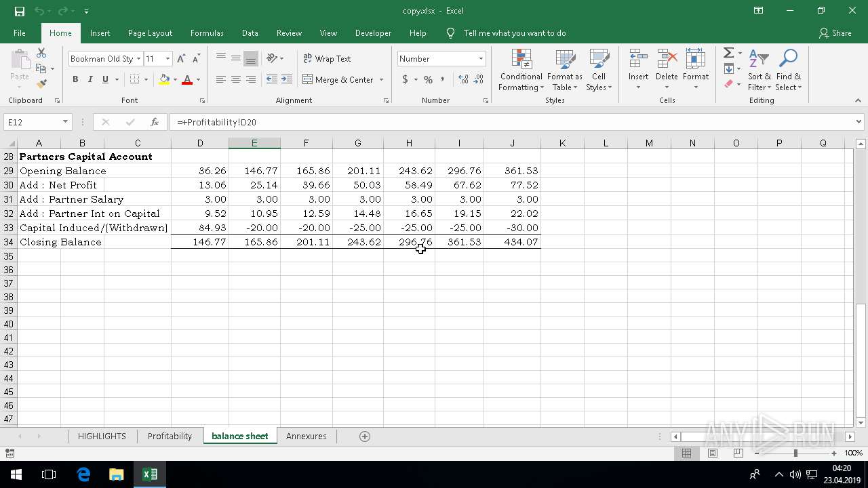Open the File menu
868x488 pixels.
pyautogui.click(x=20, y=33)
